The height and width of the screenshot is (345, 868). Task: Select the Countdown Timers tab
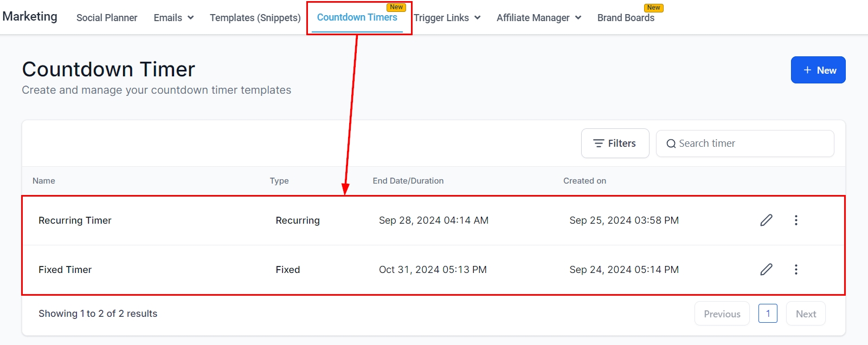click(357, 17)
